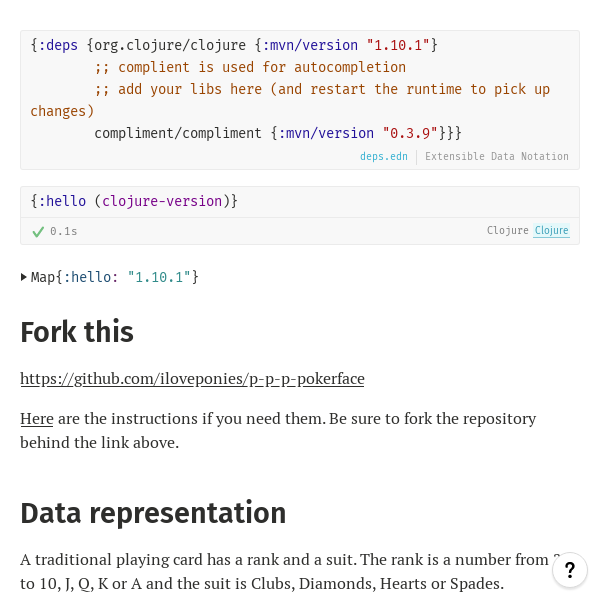Image resolution: width=600 pixels, height=600 pixels.
Task: Open the deps.edn file link
Action: (x=384, y=157)
